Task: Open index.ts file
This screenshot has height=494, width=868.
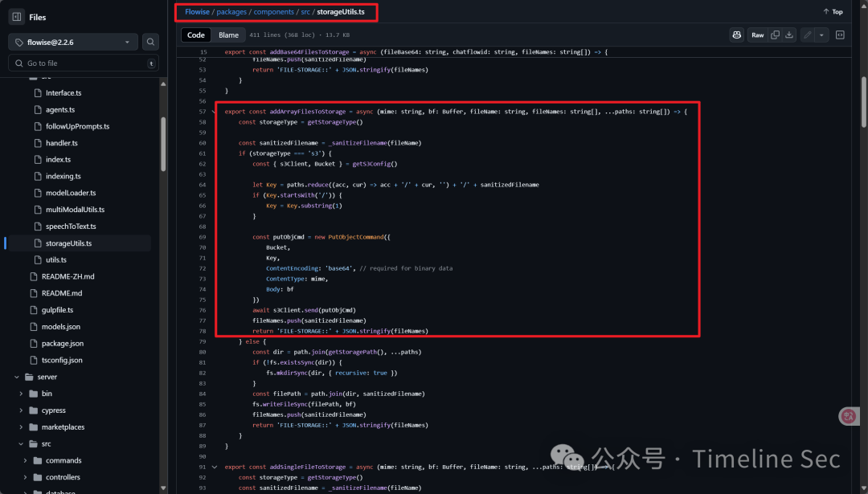Action: (x=58, y=159)
